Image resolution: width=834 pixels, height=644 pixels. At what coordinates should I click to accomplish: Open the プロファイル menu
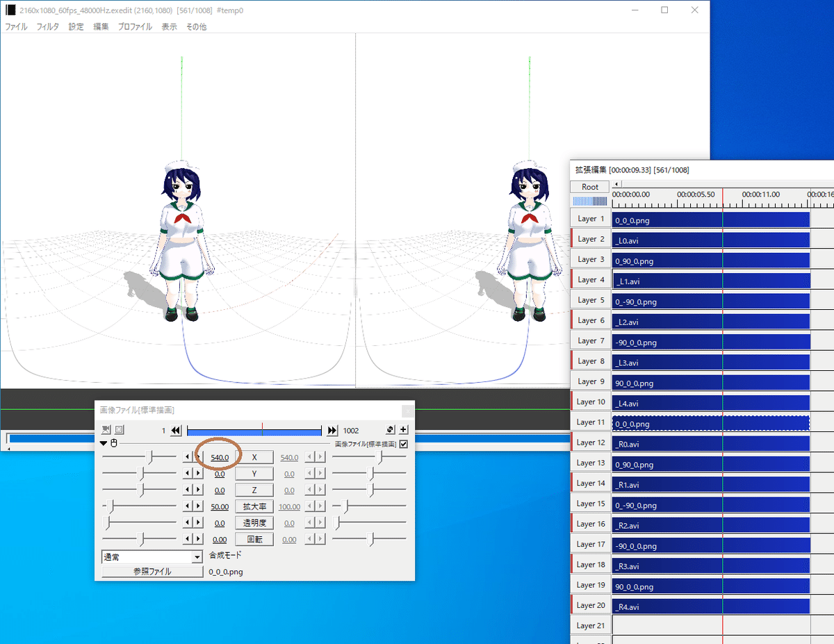pos(135,27)
